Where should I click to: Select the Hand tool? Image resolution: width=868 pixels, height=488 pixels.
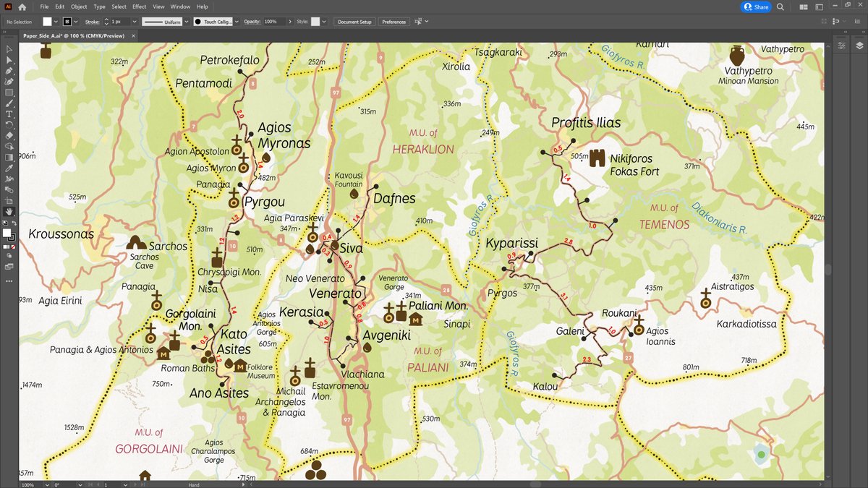pyautogui.click(x=9, y=211)
